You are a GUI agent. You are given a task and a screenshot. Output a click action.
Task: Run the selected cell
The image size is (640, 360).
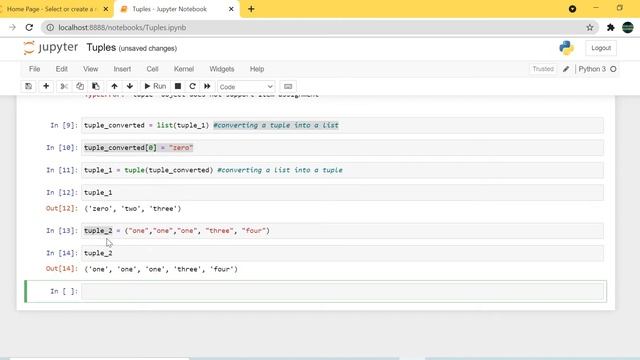155,86
